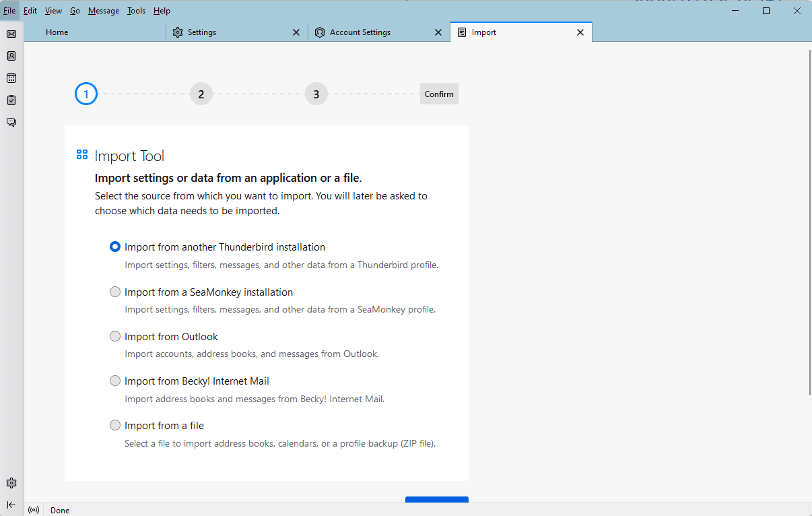Viewport: 812px width, 516px height.
Task: Click the Account Settings tab icon
Action: (320, 32)
